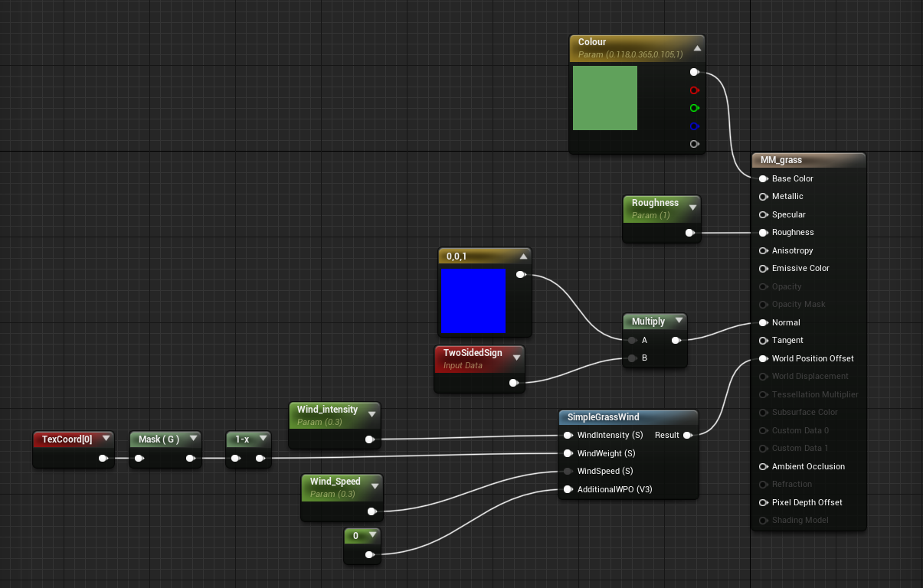This screenshot has width=923, height=588.
Task: Click the MM_grass Emissive Color input pin
Action: 763,269
